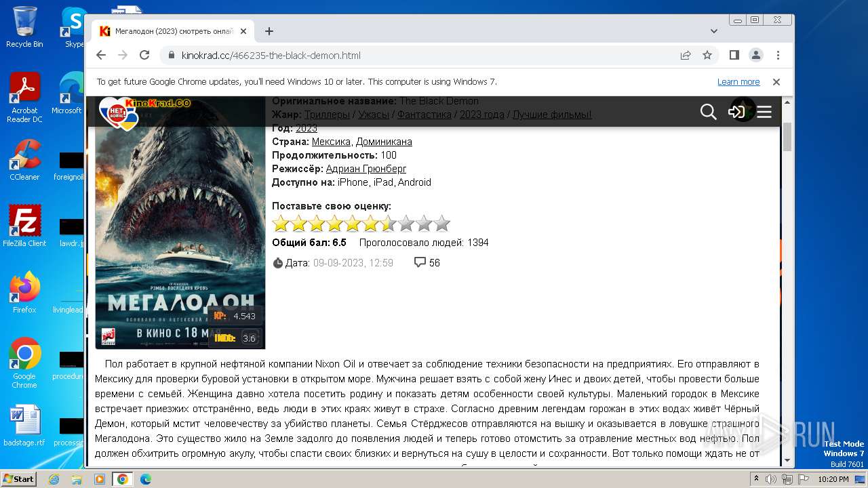
Task: Open the Recycle Bin desktop icon
Action: (24, 27)
